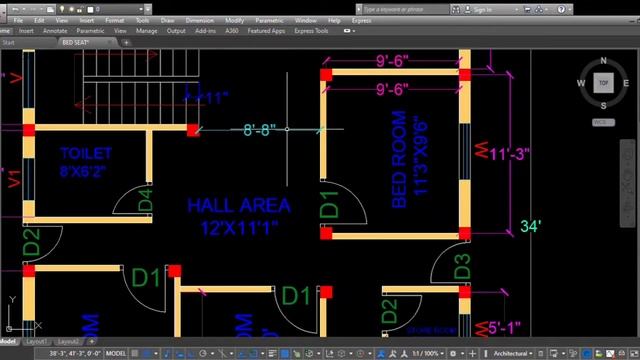Open the Draw menu
The image size is (640, 360).
point(167,20)
